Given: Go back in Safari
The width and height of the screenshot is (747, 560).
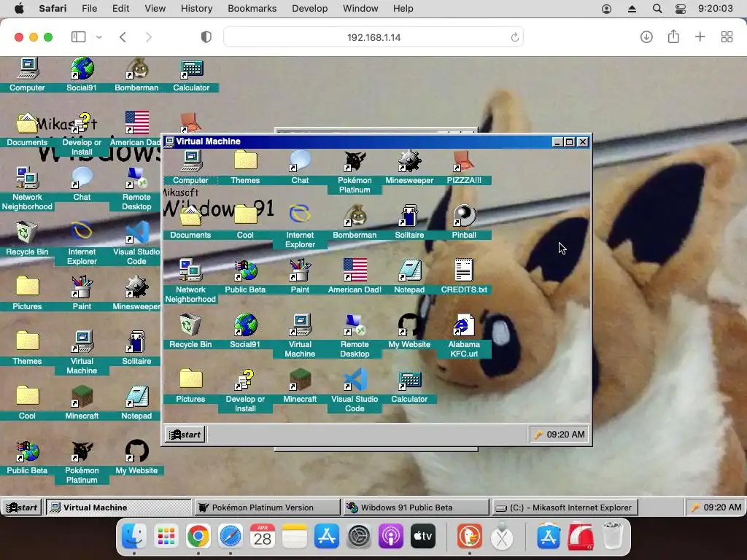Looking at the screenshot, I should click(123, 37).
